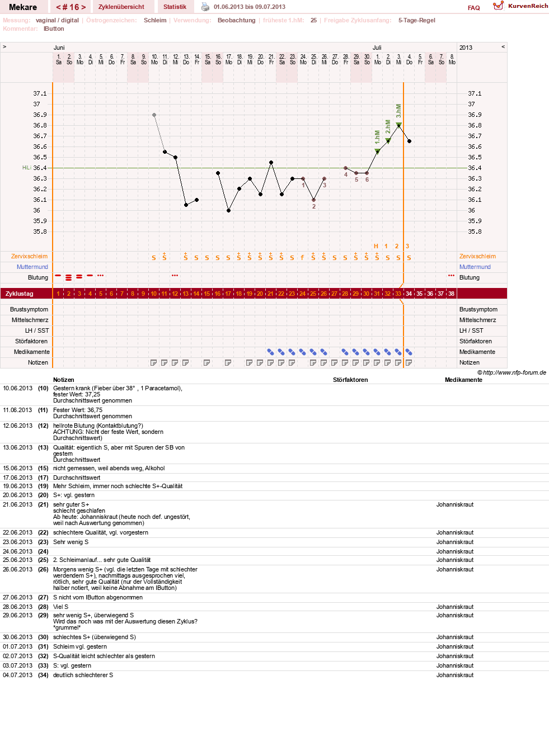The width and height of the screenshot is (549, 756).
Task: Expand the chart with the left '>' arrow
Action: [x=4, y=47]
